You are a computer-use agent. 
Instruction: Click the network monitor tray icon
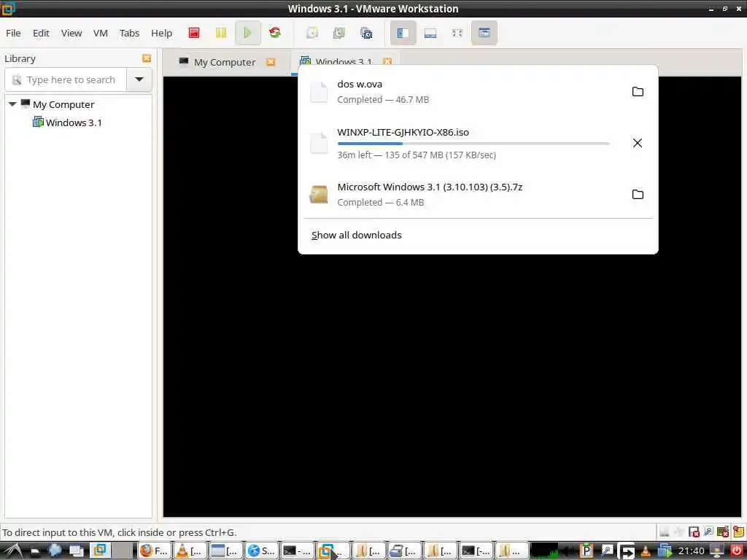[717, 551]
